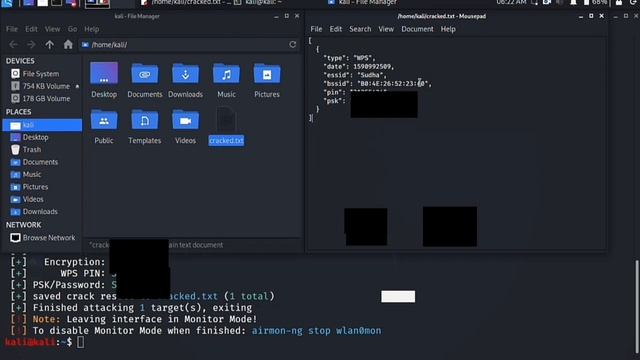Click notification bell icon in panel
Image resolution: width=640 pixels, height=360 pixels.
[x=573, y=2]
